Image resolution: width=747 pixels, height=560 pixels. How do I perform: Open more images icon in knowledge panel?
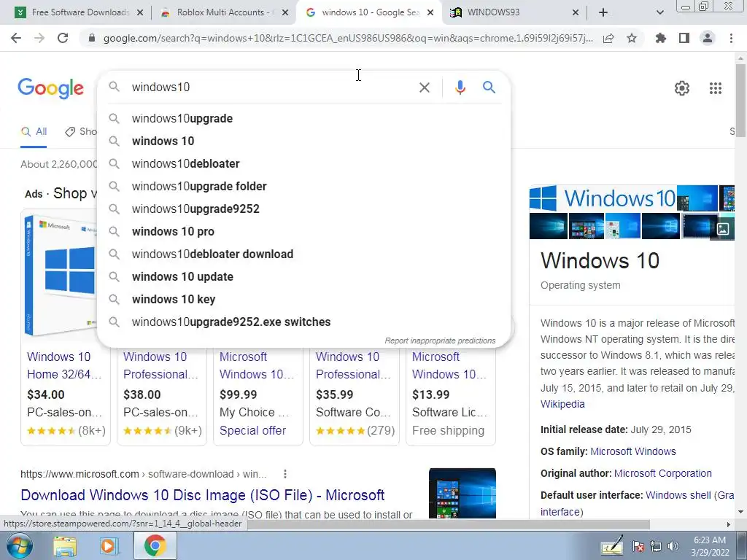(x=723, y=229)
